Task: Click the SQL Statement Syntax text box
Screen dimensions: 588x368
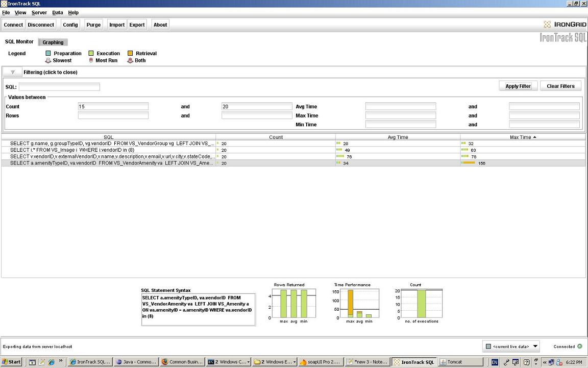Action: 199,309
